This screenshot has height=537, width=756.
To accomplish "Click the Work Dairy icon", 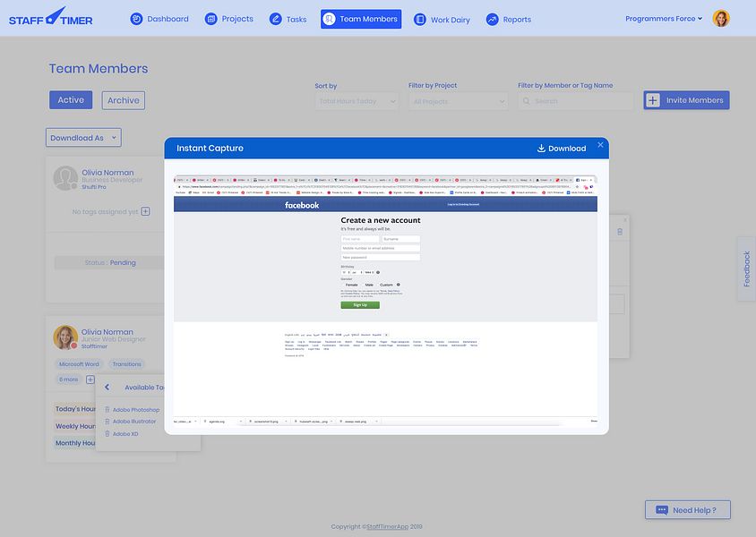I will coord(420,20).
